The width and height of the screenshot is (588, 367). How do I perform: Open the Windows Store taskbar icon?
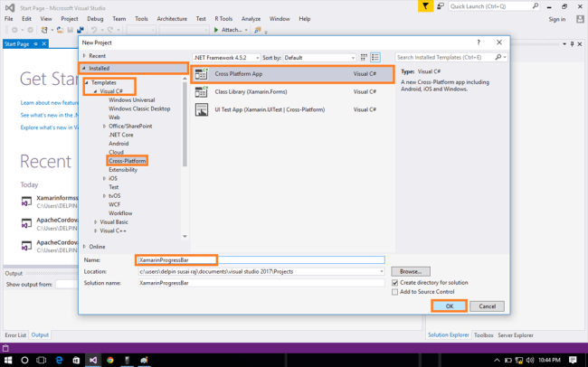(x=76, y=361)
